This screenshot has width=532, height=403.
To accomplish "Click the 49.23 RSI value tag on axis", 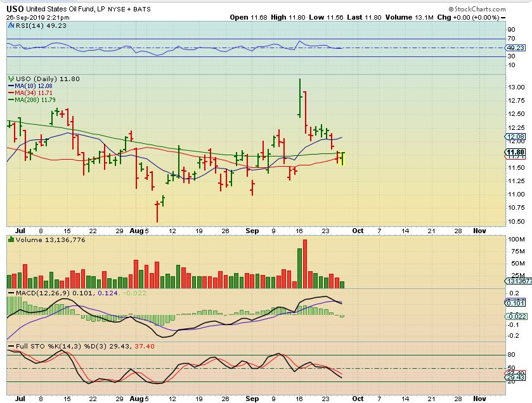I will point(516,48).
